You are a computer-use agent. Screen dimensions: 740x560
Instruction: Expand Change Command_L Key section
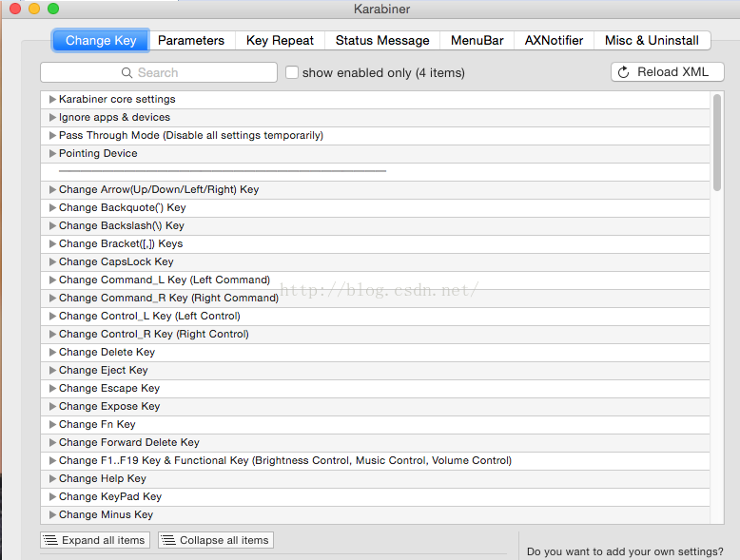point(53,280)
